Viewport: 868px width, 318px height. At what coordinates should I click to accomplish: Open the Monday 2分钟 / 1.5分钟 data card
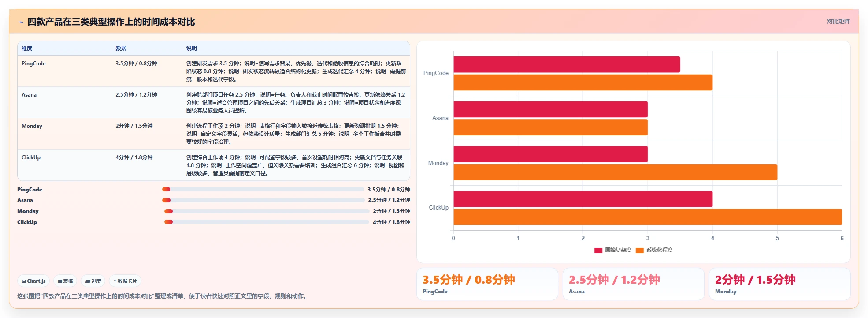coord(780,284)
